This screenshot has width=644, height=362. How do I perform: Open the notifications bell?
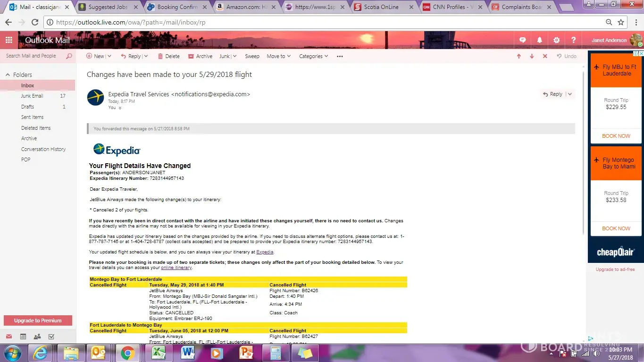pos(539,40)
